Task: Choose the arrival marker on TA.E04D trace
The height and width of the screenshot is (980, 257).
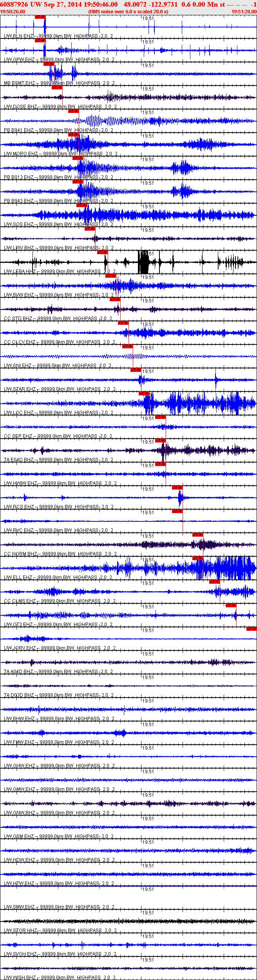Action: 161,441
